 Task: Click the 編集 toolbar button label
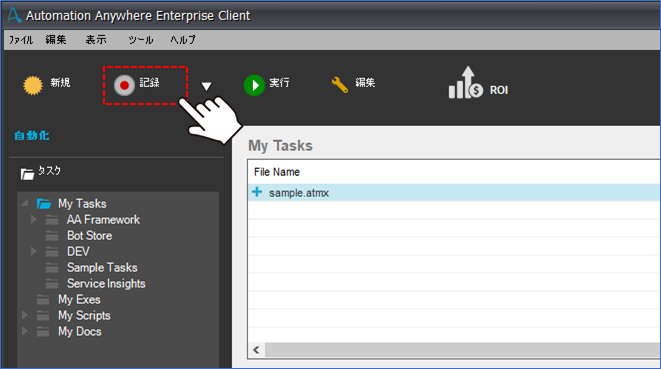[x=365, y=83]
